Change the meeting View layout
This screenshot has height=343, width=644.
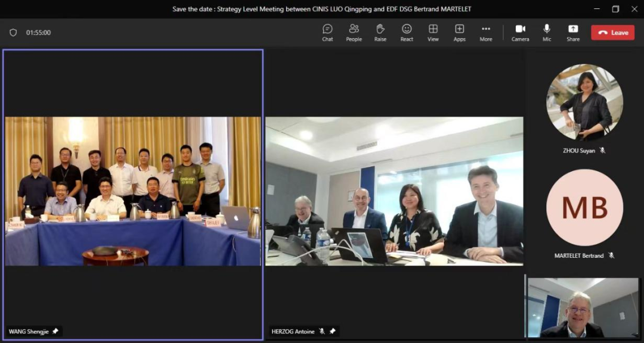point(433,32)
